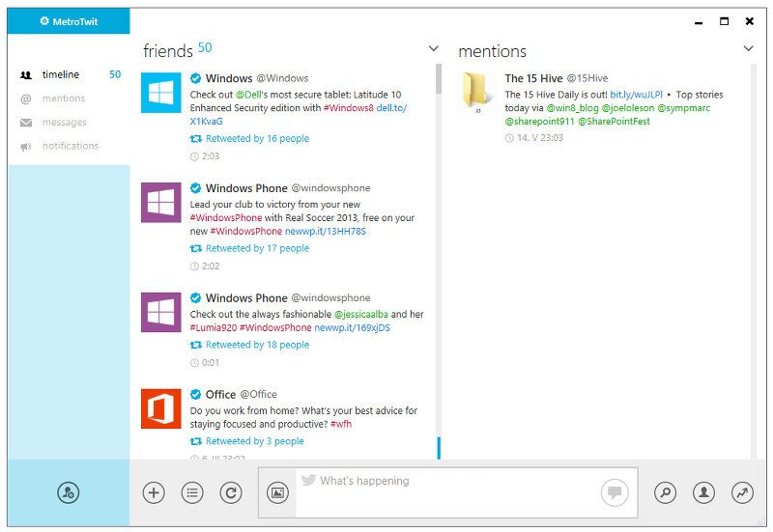Click the messages envelope icon
This screenshot has height=532, width=773.
pos(26,123)
